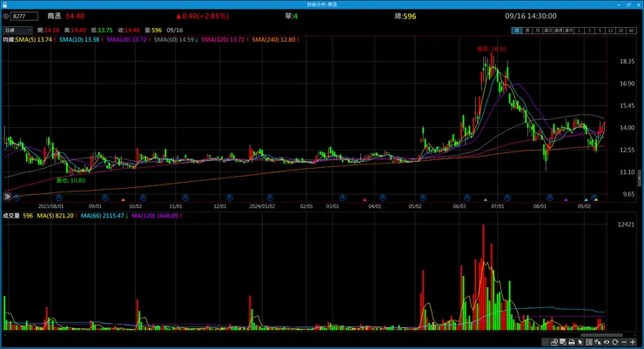Image resolution: width=644 pixels, height=349 pixels.
Task: Click the yellow triangle marker near 09/02
Action: point(596,200)
